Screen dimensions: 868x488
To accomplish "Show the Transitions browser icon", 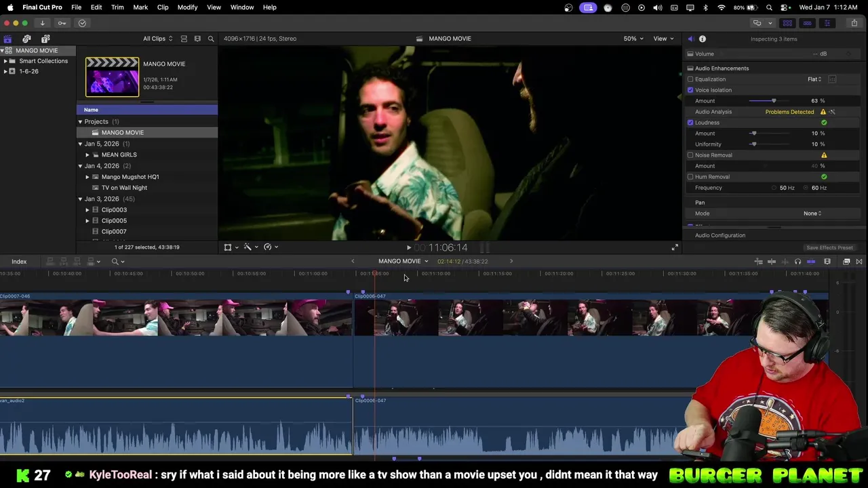I will (859, 262).
